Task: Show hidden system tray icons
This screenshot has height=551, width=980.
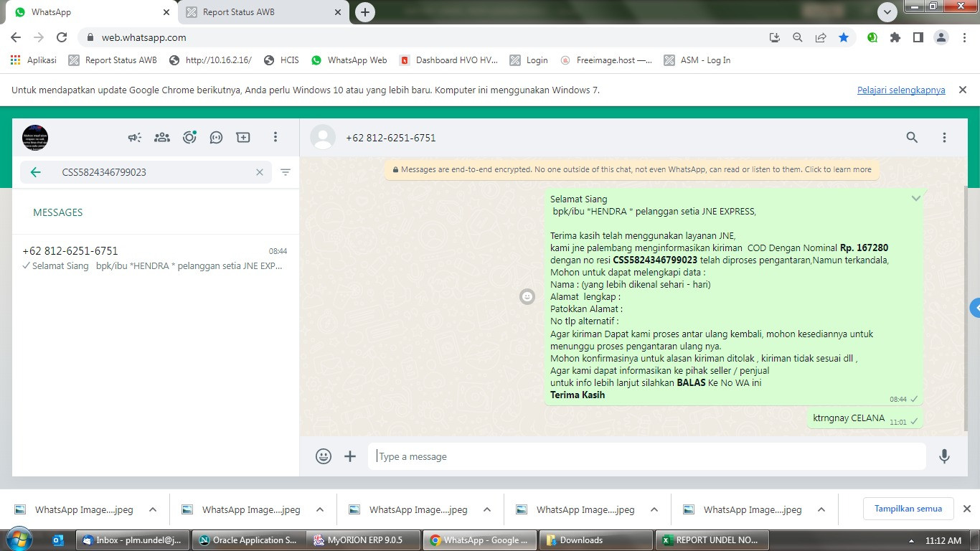Action: (912, 540)
